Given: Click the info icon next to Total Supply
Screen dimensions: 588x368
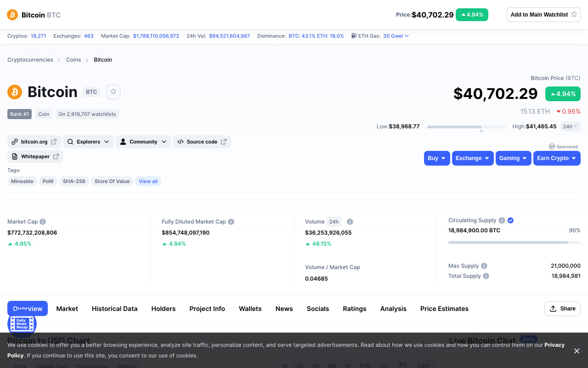Looking at the screenshot, I should (x=486, y=276).
